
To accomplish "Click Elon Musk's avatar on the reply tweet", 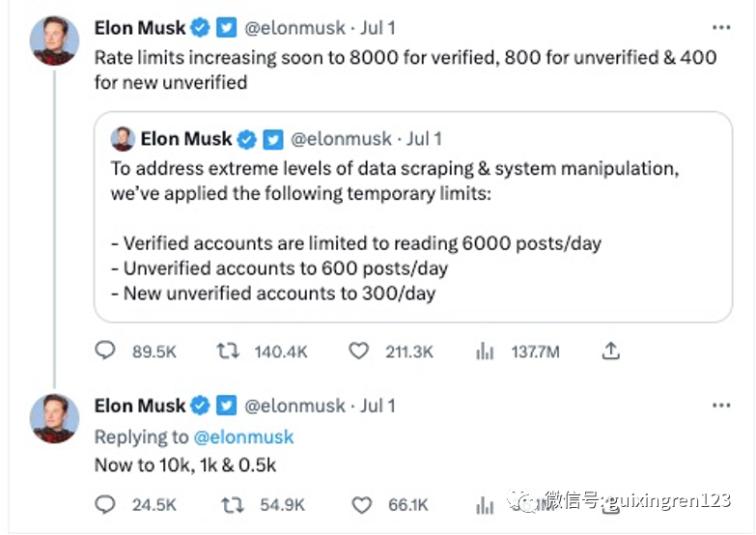I will 54,418.
